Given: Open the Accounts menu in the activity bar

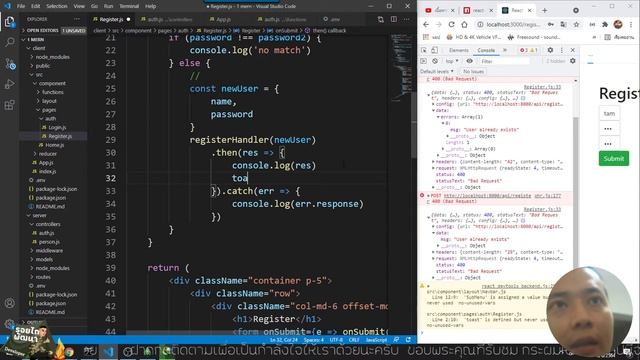Looking at the screenshot, I should [10, 303].
